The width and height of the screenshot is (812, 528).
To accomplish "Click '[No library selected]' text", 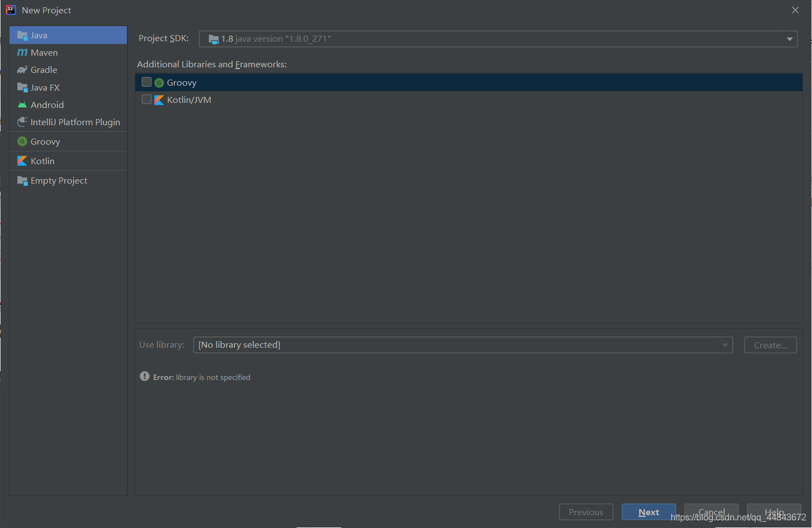I will [x=239, y=345].
